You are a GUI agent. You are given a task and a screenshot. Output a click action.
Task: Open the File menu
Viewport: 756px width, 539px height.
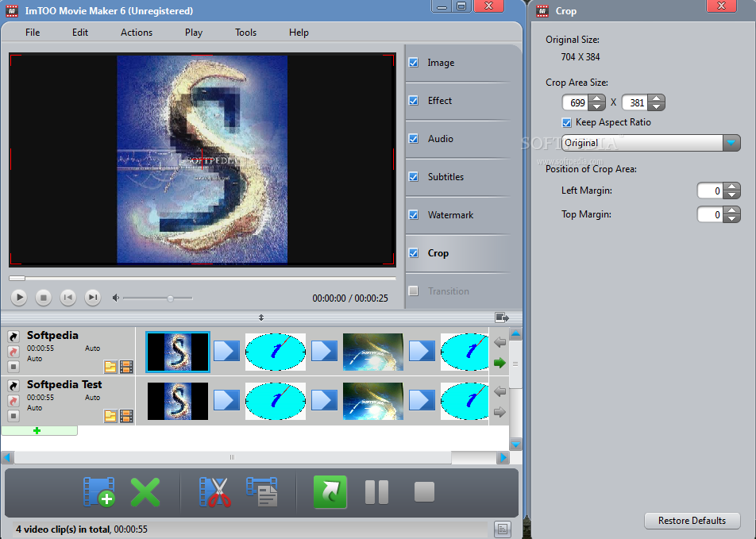[x=33, y=33]
